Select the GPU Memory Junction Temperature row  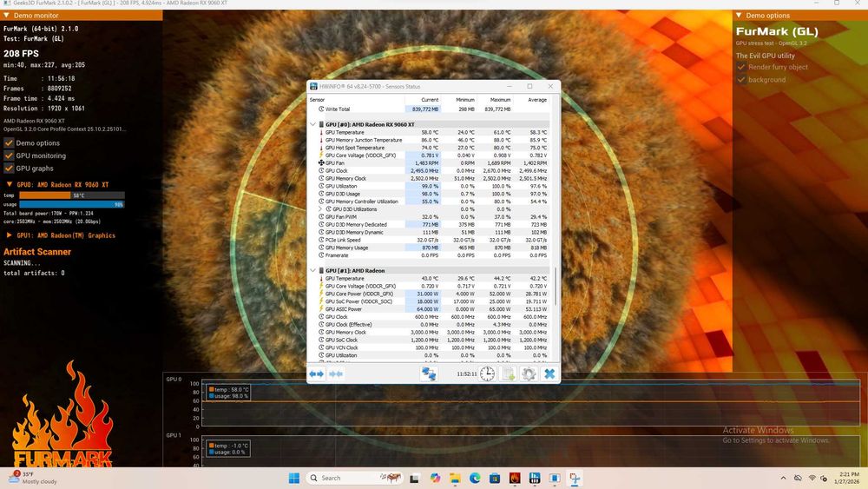click(430, 140)
